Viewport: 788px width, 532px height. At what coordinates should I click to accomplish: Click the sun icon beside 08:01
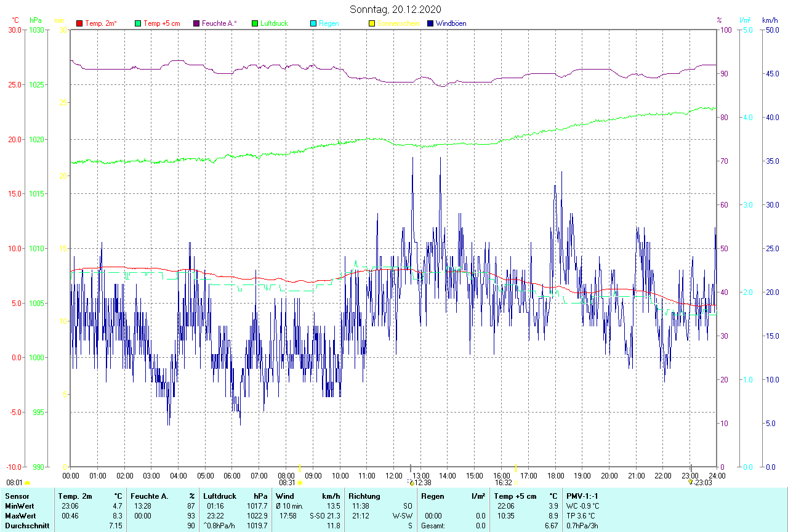tap(27, 483)
